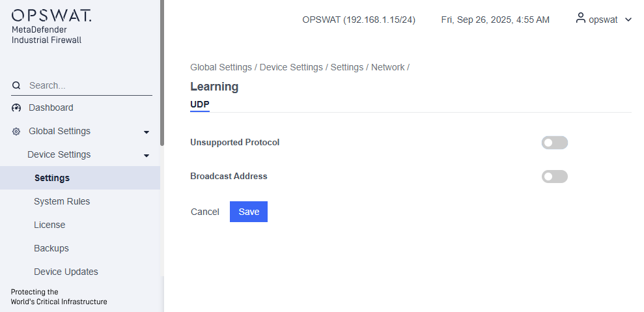Open Device Updates in sidebar
The width and height of the screenshot is (644, 312).
click(x=66, y=272)
